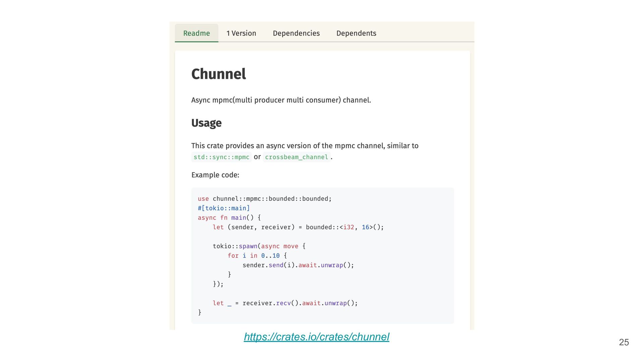644x362 pixels.
Task: Click the 'for i in 0..10' loop line
Action: tap(257, 256)
